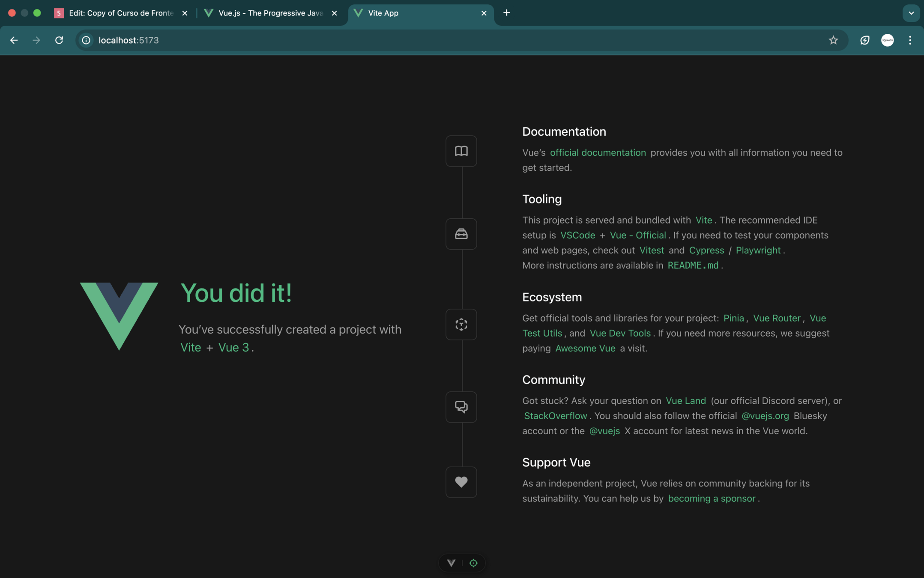Click the Community chat bubbles icon

coord(461,407)
